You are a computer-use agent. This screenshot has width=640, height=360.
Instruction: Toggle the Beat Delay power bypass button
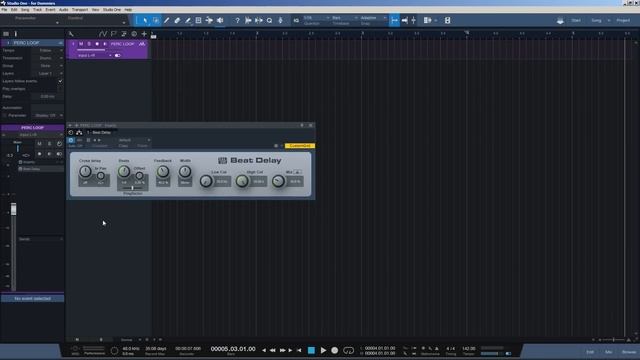coord(71,140)
